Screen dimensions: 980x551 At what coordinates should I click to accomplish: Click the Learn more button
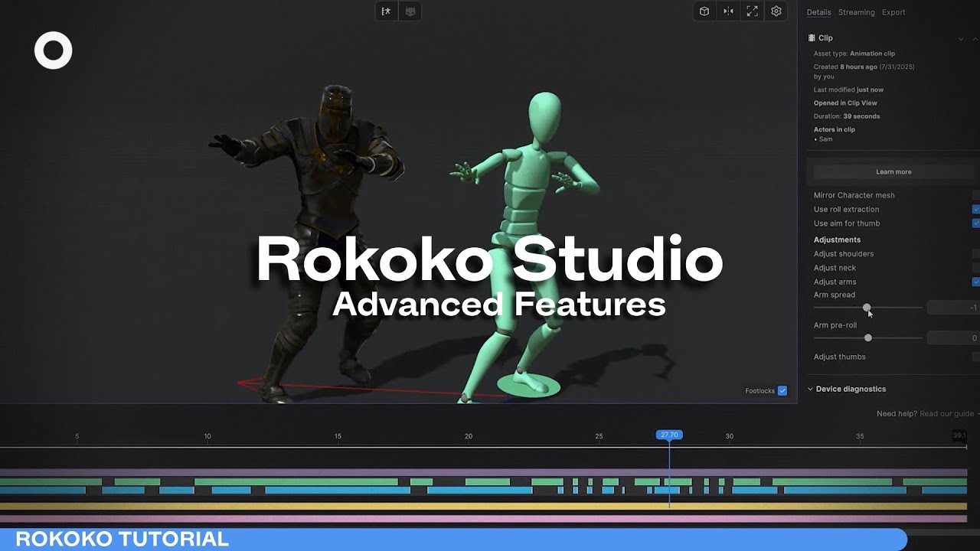893,172
